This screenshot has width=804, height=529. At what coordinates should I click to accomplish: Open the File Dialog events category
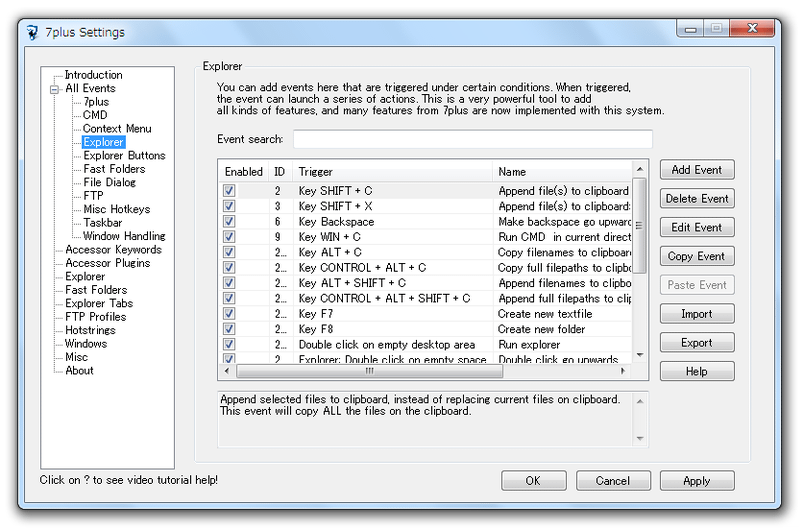click(109, 182)
